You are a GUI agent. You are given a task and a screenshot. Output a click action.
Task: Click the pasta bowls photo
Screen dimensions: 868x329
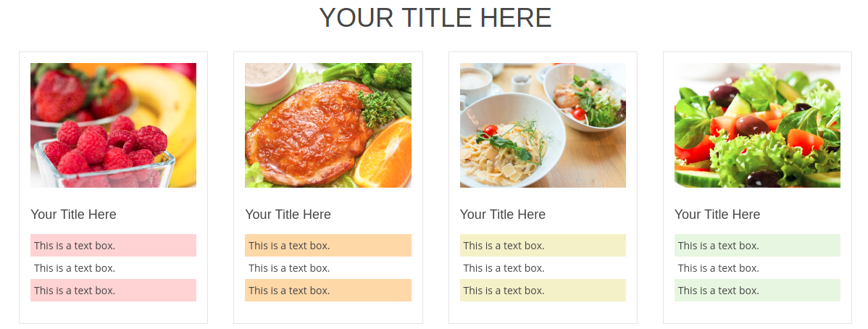pos(543,125)
